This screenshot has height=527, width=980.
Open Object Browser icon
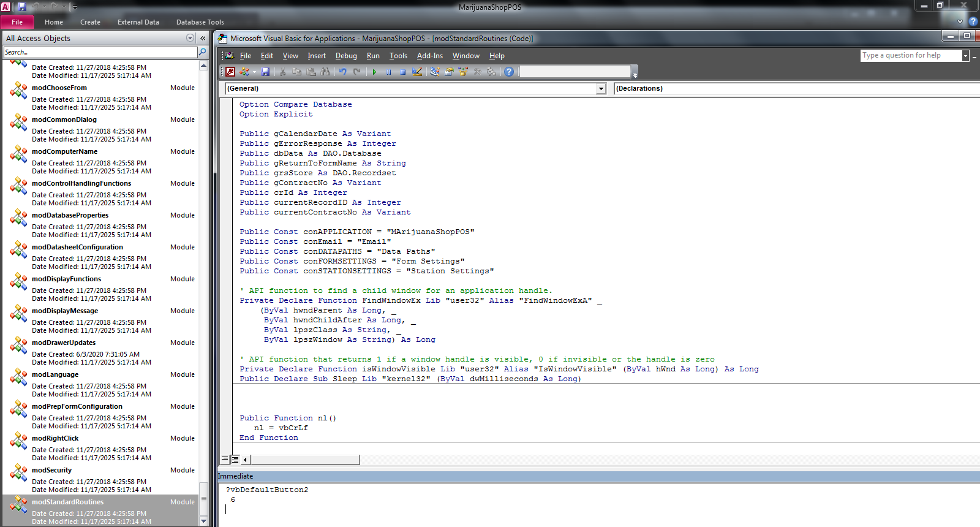tap(463, 72)
